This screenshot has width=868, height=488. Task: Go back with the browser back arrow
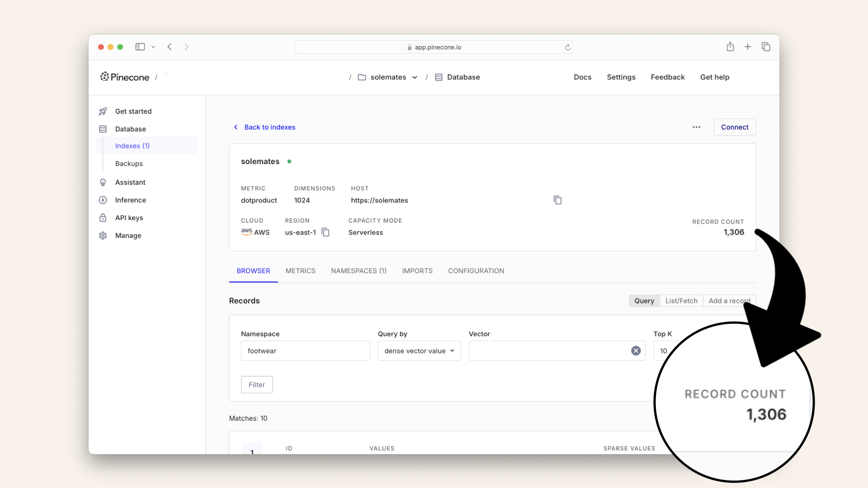click(170, 47)
